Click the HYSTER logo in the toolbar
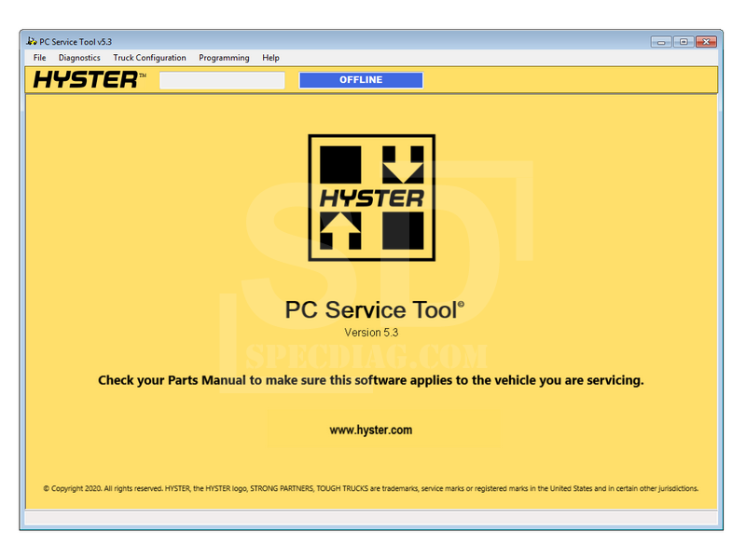Image resolution: width=746 pixels, height=560 pixels. point(90,80)
